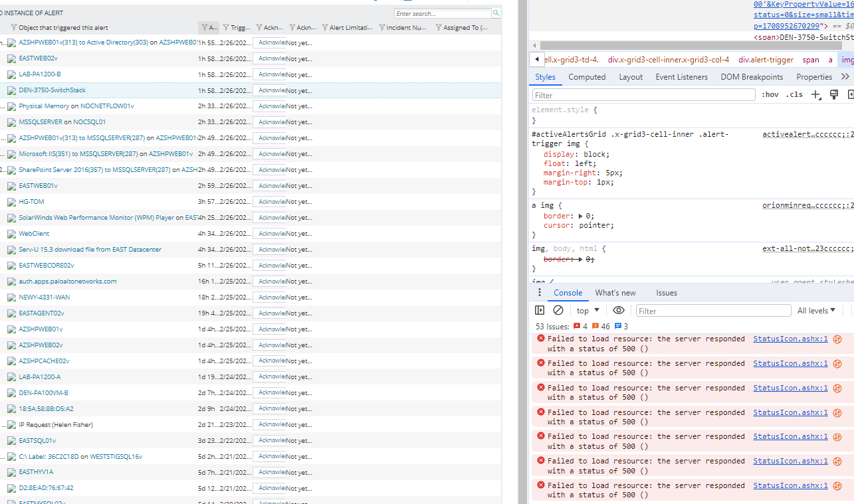The height and width of the screenshot is (504, 854).
Task: Select the div.alert-trigger breadcrumb
Action: coord(766,60)
